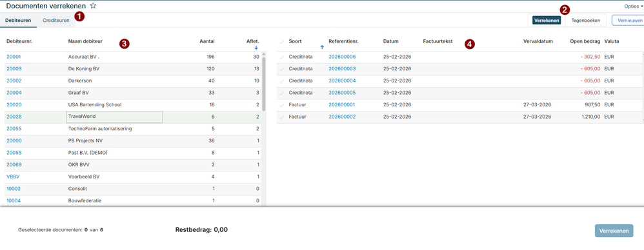Open debtor number 20058 link

point(14,153)
